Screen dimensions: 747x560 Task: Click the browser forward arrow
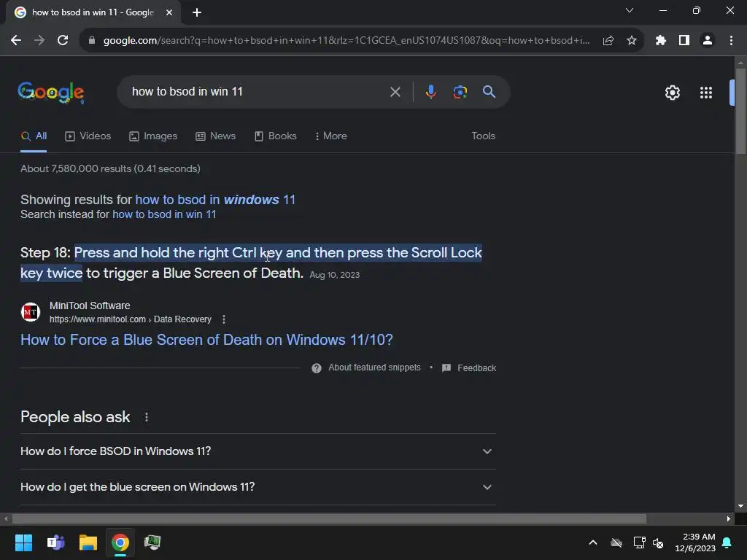[x=39, y=41]
